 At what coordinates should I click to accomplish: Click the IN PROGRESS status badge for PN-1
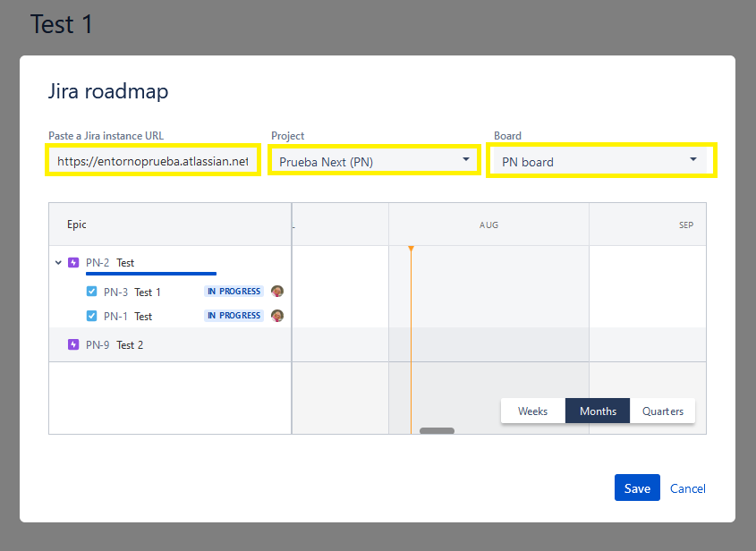233,315
